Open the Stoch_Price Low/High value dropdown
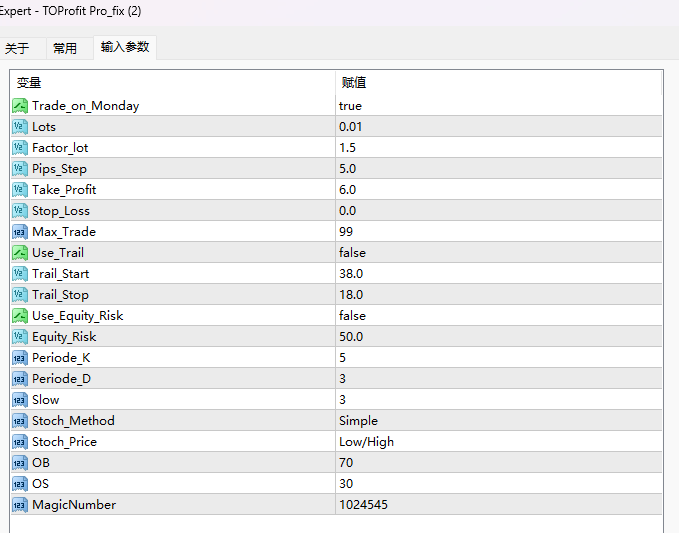Image resolution: width=679 pixels, height=533 pixels. [365, 442]
